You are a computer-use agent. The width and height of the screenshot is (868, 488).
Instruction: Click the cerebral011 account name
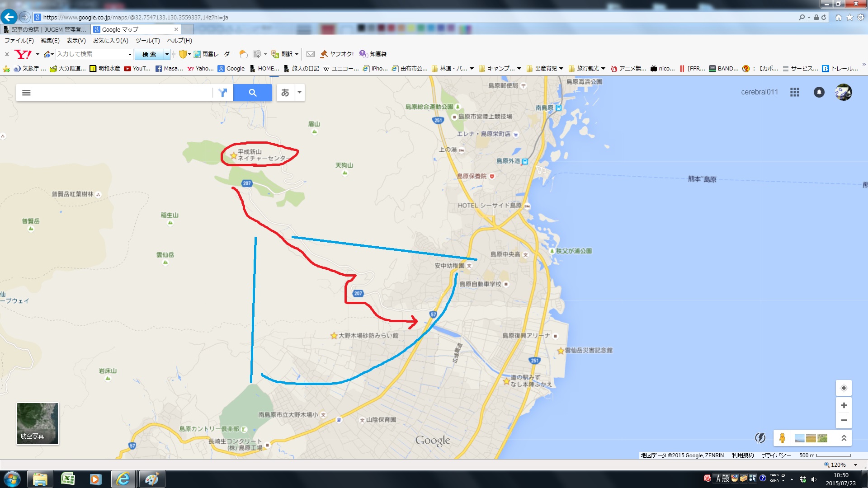[759, 92]
